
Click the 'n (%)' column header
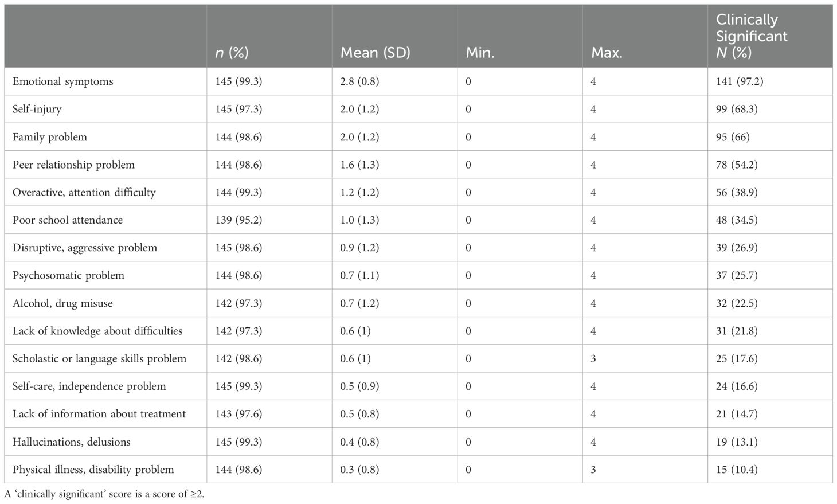pos(232,53)
